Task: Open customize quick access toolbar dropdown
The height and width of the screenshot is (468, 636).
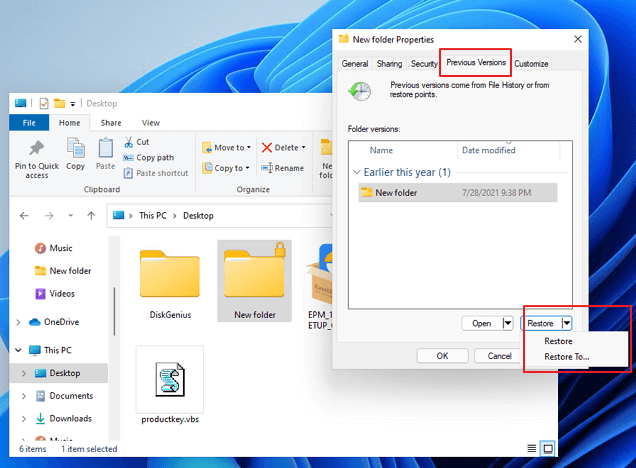Action: click(73, 104)
